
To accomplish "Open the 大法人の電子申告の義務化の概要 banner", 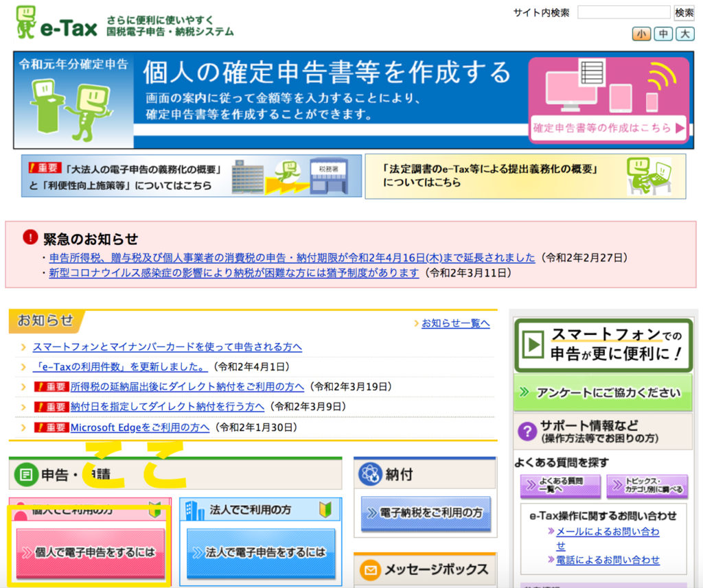I will pyautogui.click(x=192, y=176).
